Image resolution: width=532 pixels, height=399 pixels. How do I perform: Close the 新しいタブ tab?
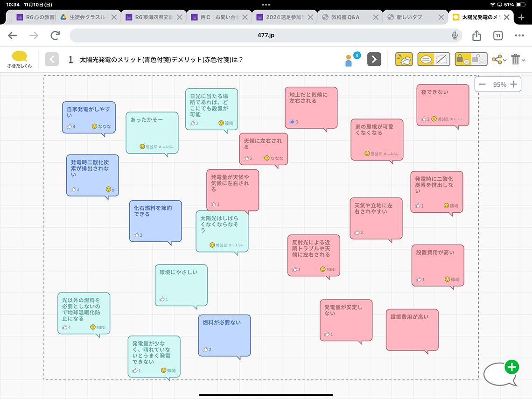[441, 17]
